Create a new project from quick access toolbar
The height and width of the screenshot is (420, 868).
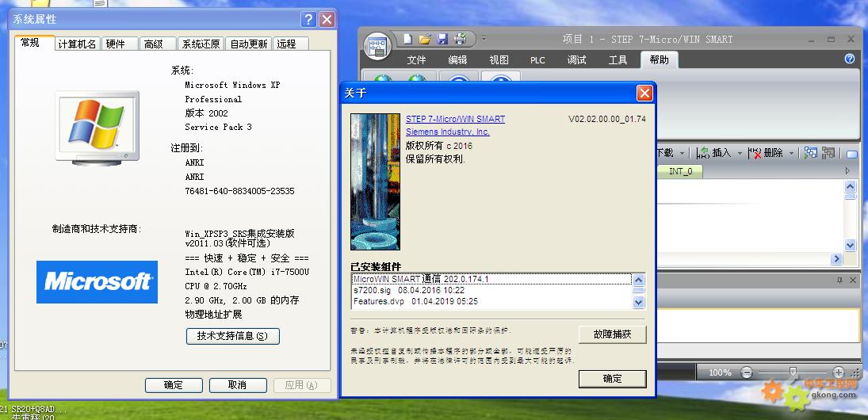click(407, 39)
